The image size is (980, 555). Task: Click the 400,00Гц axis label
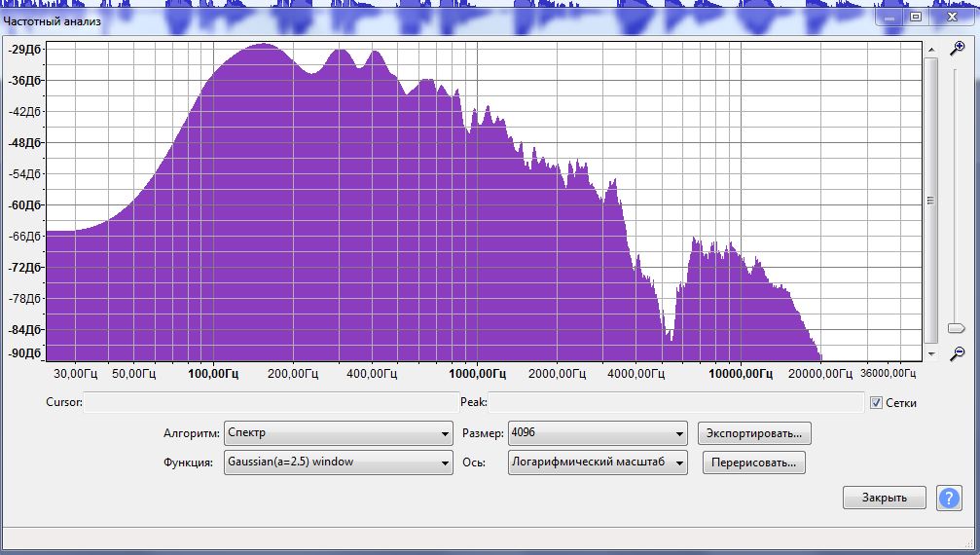[x=372, y=374]
